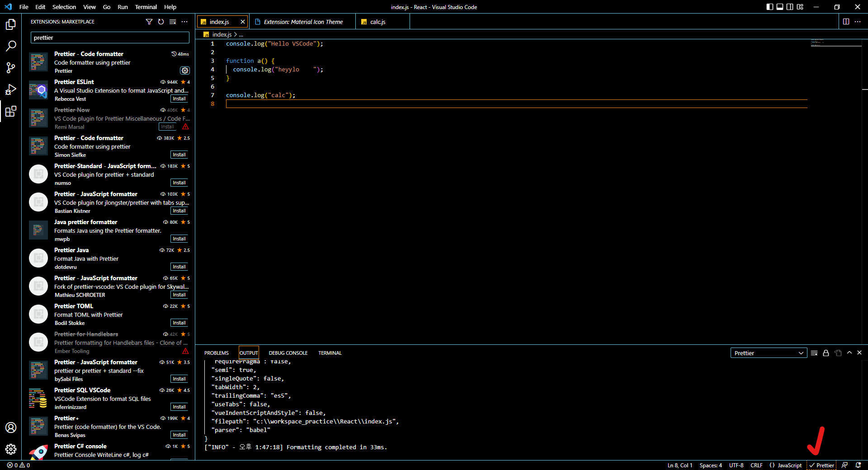Open the Manage gear in activity bar

11,449
